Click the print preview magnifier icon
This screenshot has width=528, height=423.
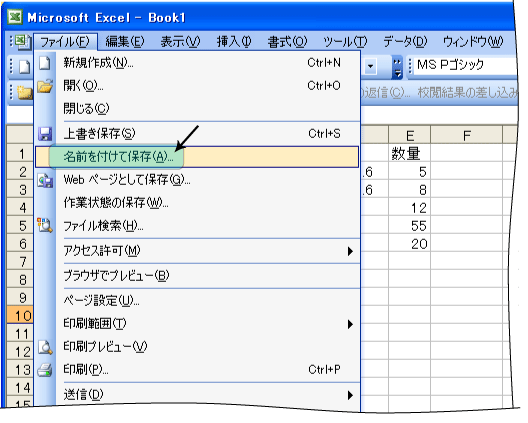[45, 347]
